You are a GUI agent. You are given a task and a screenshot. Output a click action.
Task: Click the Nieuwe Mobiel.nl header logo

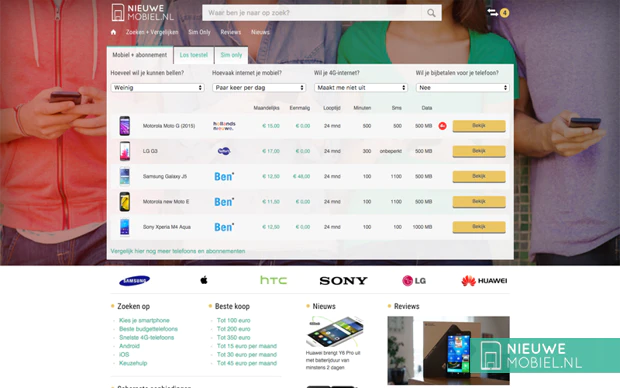142,13
